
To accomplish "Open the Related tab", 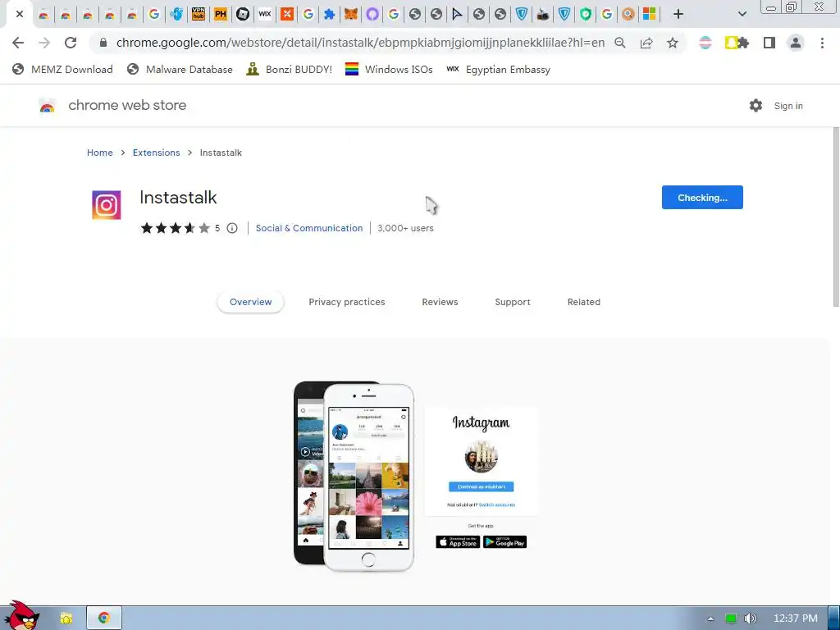I will tap(583, 302).
